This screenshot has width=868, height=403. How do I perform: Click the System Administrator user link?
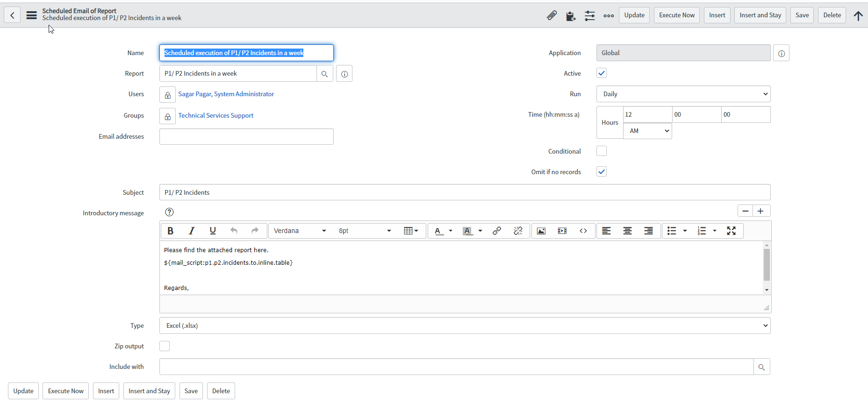[244, 94]
